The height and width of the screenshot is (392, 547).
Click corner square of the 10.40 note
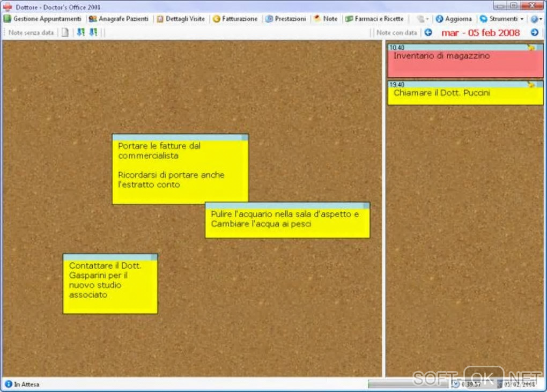(x=539, y=47)
